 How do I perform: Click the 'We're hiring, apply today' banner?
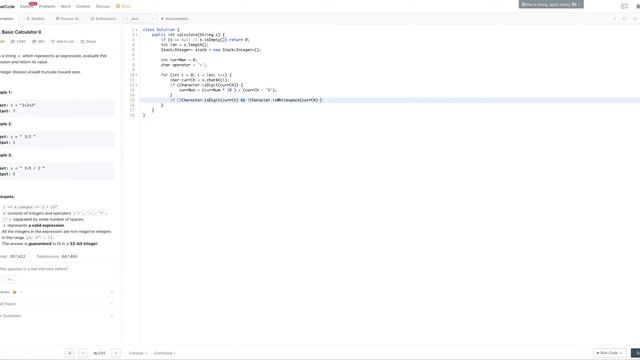tap(551, 4)
